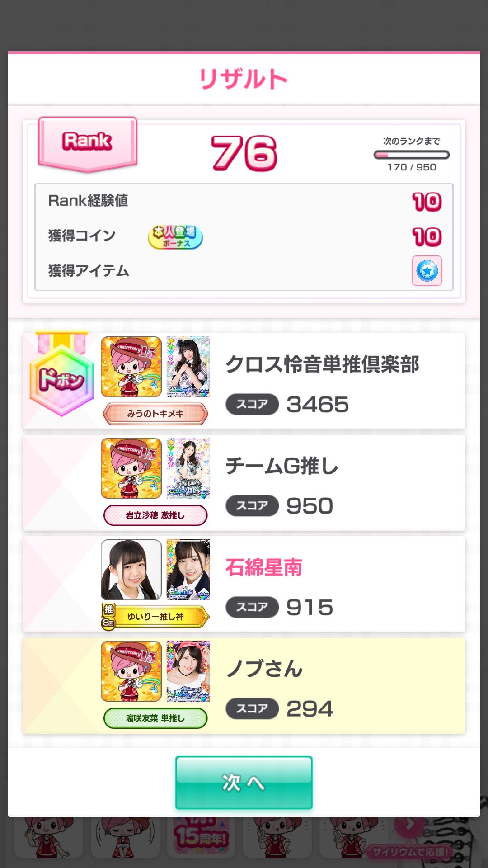
Task: Tap the 推 8回 counter badge
Action: (108, 617)
